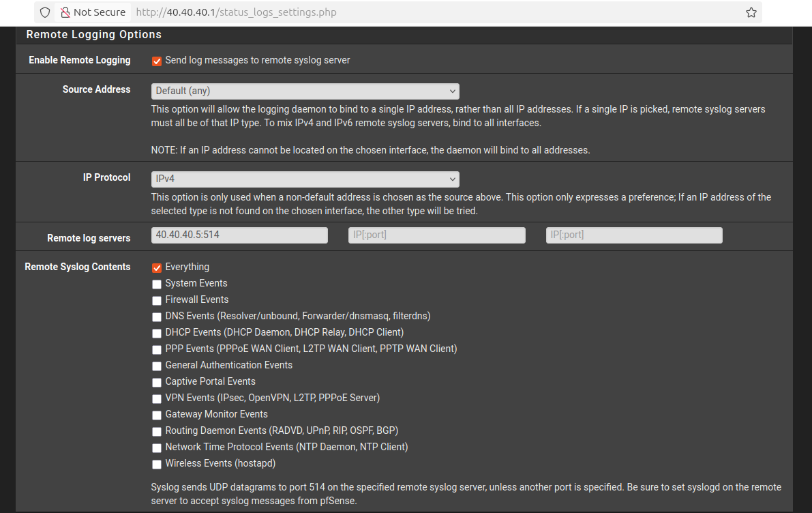Click the second remote log server field
This screenshot has width=812, height=513.
click(x=437, y=235)
